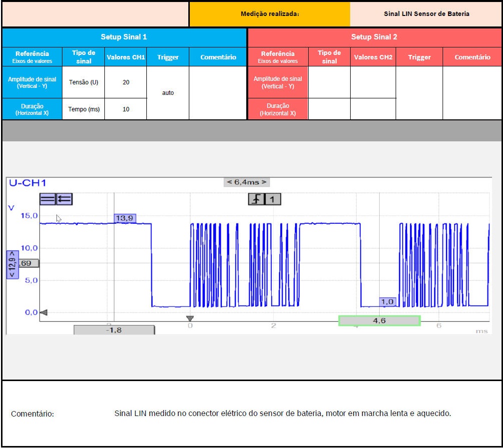Select the 1,0 voltage cursor label

387,302
